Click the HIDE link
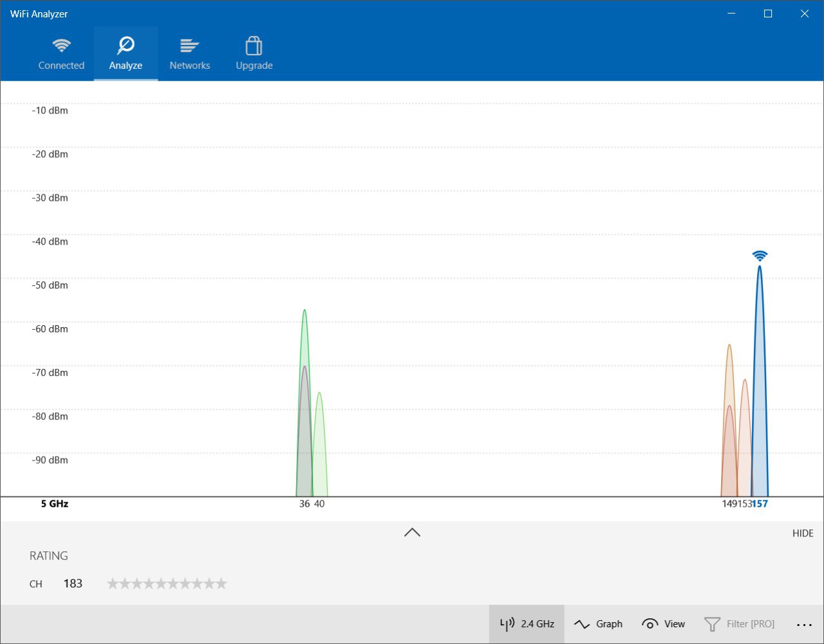This screenshot has width=824, height=644. coord(803,533)
